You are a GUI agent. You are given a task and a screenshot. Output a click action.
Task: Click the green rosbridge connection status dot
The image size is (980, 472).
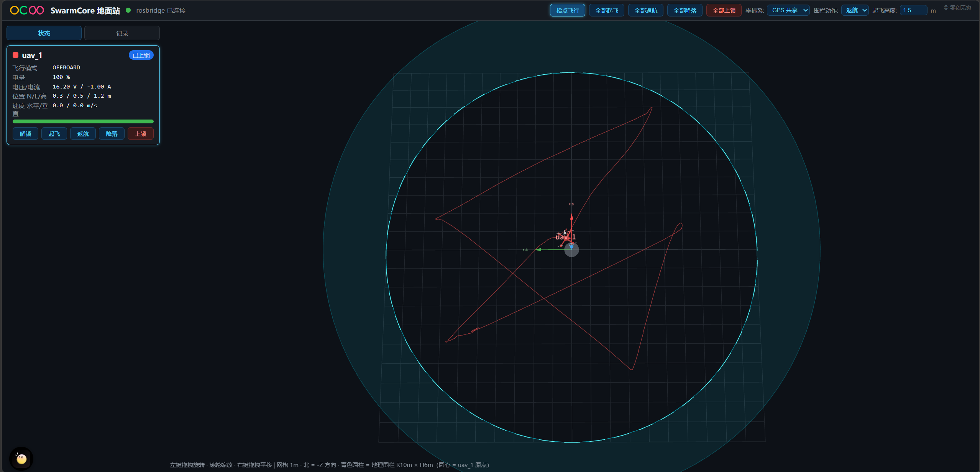click(128, 10)
